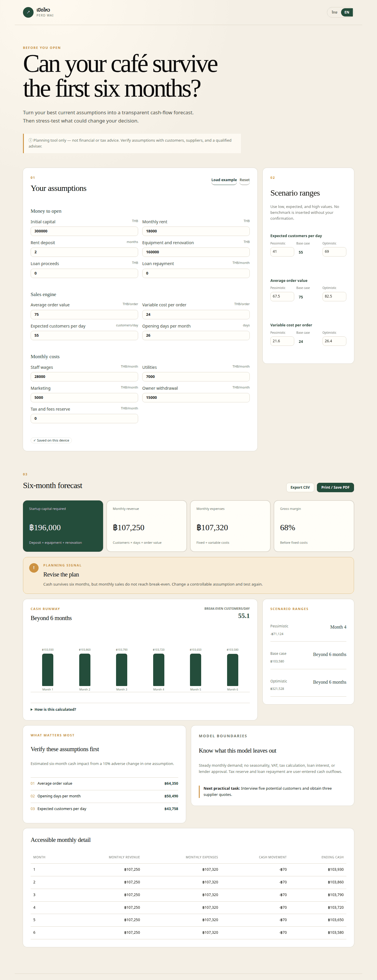Click the Tax and fees reserve input
377x980 pixels.
pos(84,419)
